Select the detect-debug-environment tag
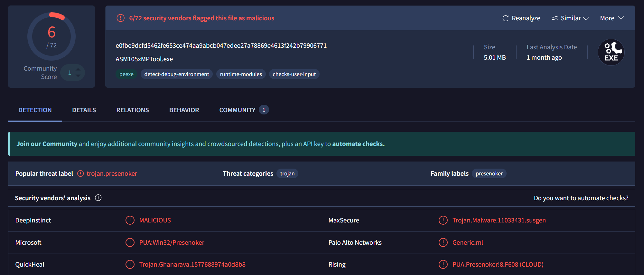The image size is (644, 275). [x=177, y=74]
